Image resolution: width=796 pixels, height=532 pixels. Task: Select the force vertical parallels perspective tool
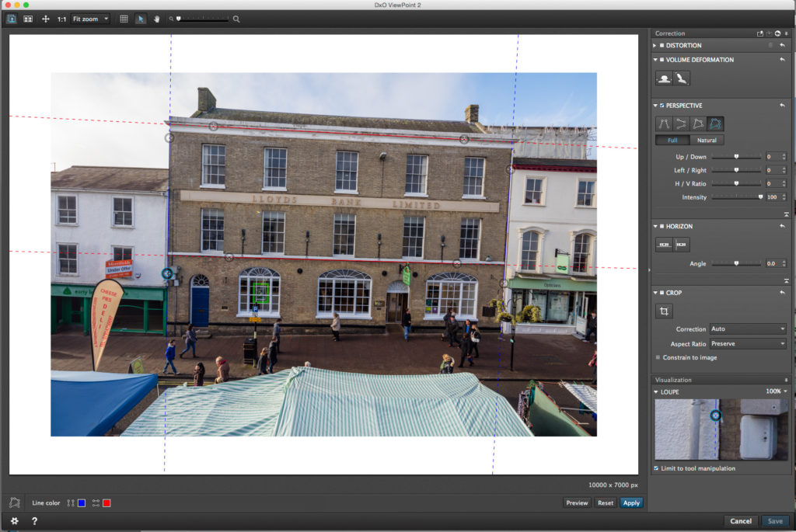coord(664,123)
